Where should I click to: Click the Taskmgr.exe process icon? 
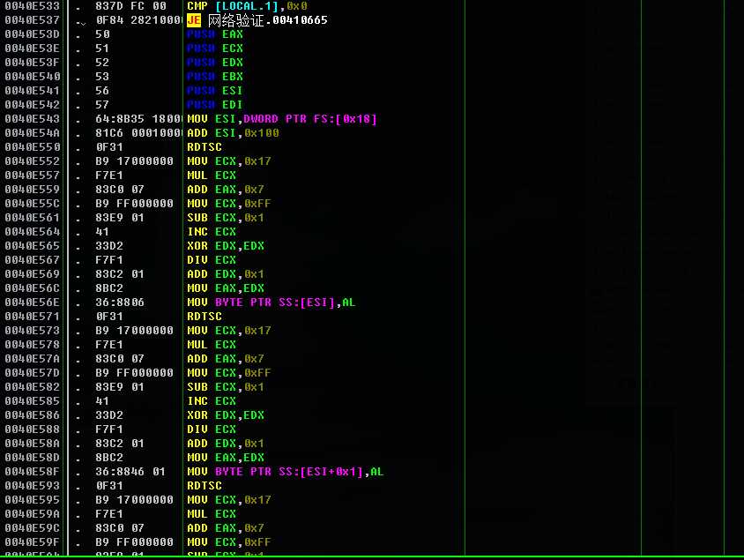597,214
